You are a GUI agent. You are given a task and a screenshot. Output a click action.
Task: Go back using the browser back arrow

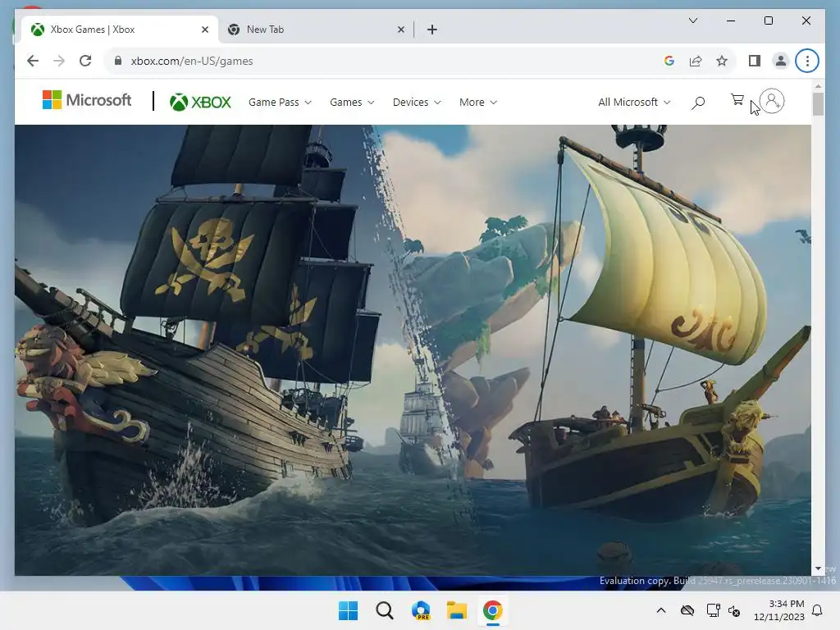pos(33,61)
